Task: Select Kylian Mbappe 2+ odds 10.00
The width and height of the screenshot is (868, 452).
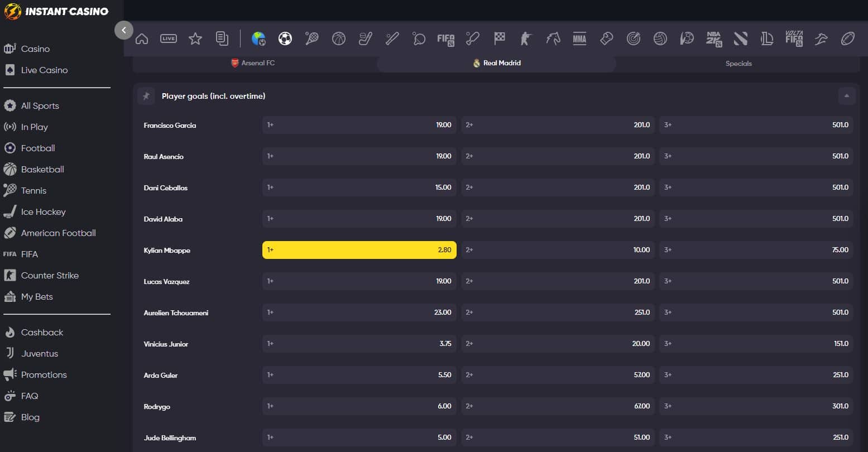Action: point(558,250)
